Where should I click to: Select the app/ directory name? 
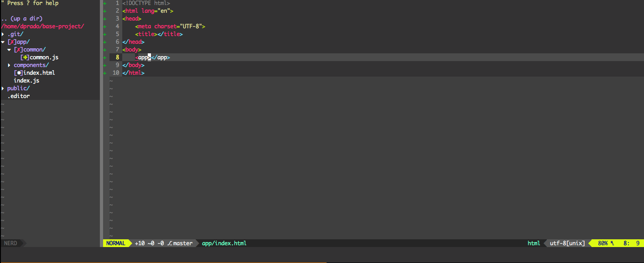tap(23, 42)
